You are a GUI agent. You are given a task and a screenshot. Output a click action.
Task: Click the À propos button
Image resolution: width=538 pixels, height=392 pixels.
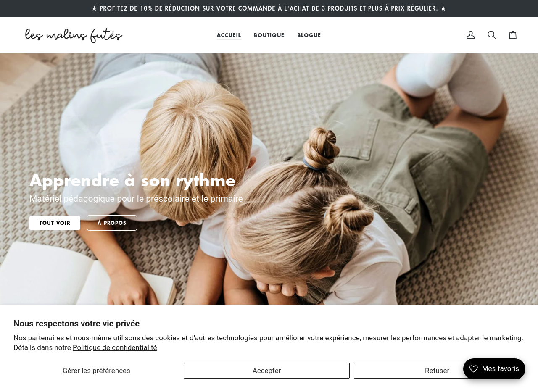click(x=112, y=223)
